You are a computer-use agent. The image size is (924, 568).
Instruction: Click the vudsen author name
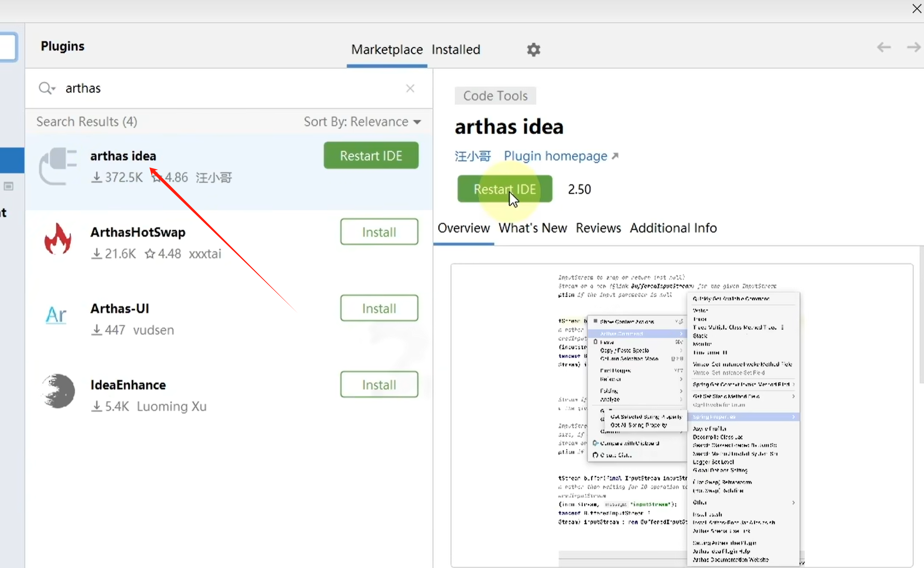point(153,330)
